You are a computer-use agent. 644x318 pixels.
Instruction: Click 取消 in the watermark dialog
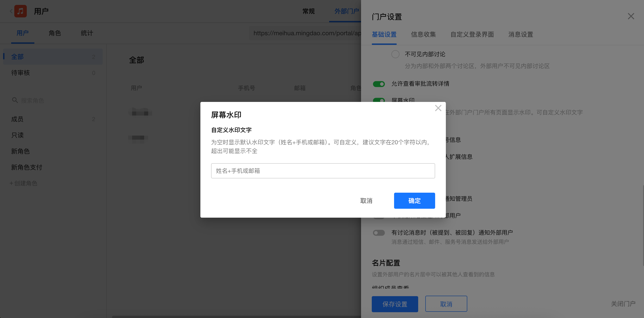coord(366,201)
